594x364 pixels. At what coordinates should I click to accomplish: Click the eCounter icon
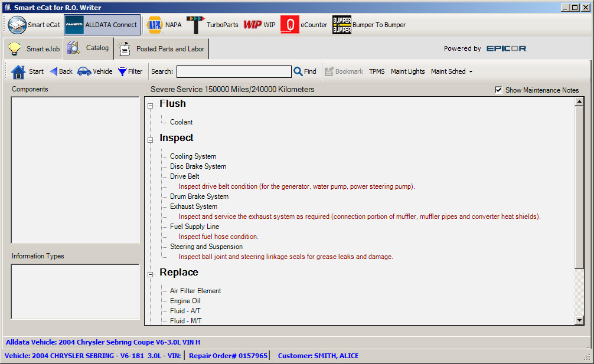point(290,25)
